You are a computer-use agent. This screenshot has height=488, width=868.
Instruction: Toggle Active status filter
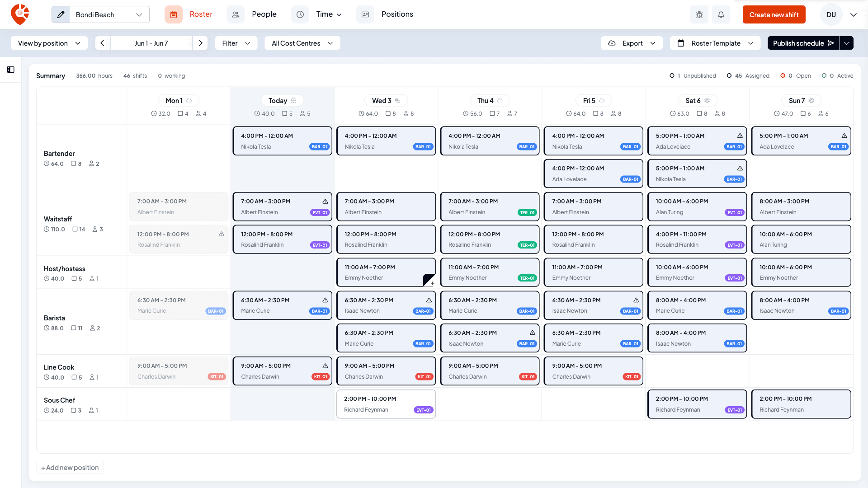(837, 76)
